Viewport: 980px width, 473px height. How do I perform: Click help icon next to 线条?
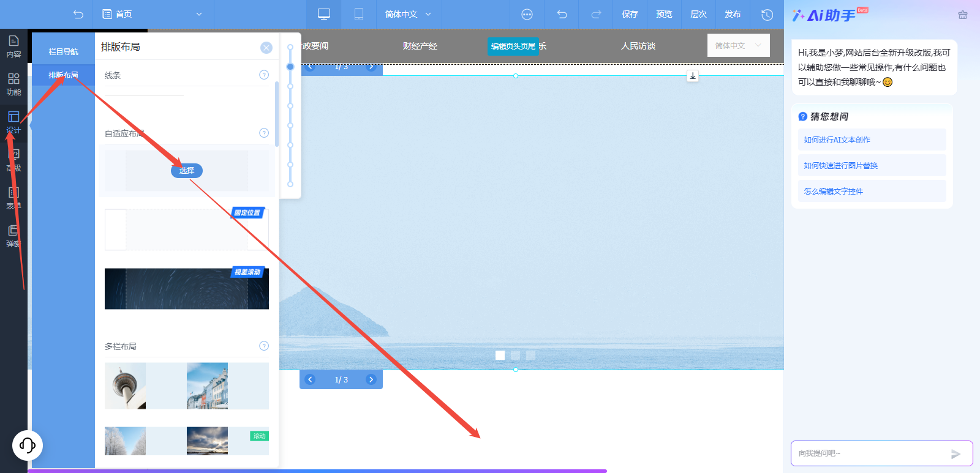coord(264,75)
